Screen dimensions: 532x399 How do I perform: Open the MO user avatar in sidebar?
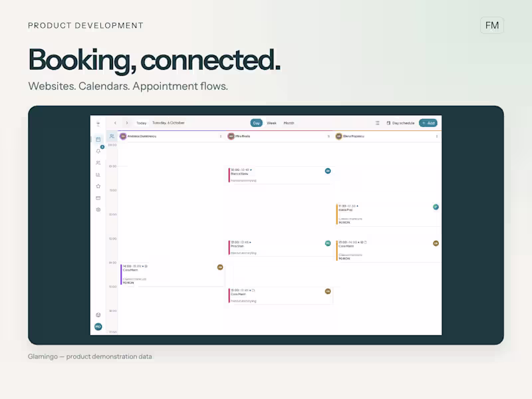[x=98, y=327]
